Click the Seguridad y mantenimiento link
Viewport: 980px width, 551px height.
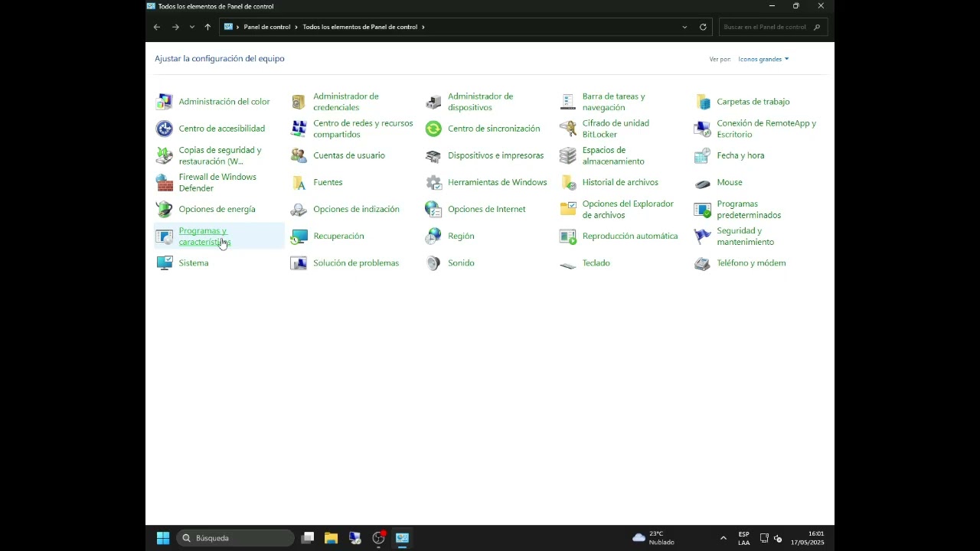coord(745,236)
